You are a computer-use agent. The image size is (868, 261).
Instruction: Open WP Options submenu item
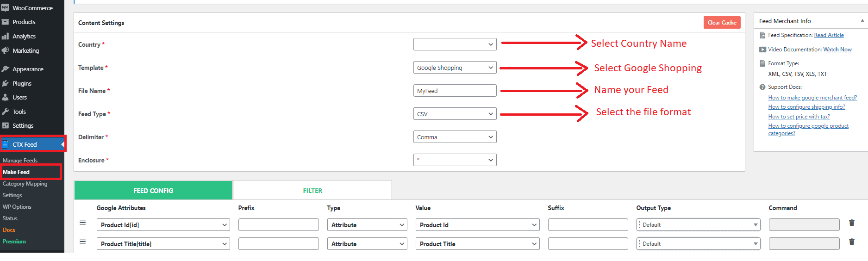click(x=17, y=207)
